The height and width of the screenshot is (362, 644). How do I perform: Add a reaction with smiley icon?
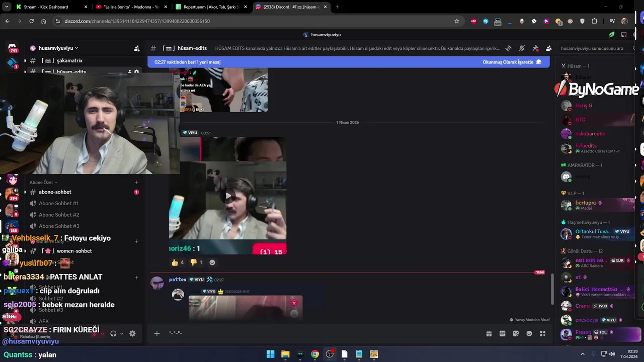pyautogui.click(x=212, y=262)
